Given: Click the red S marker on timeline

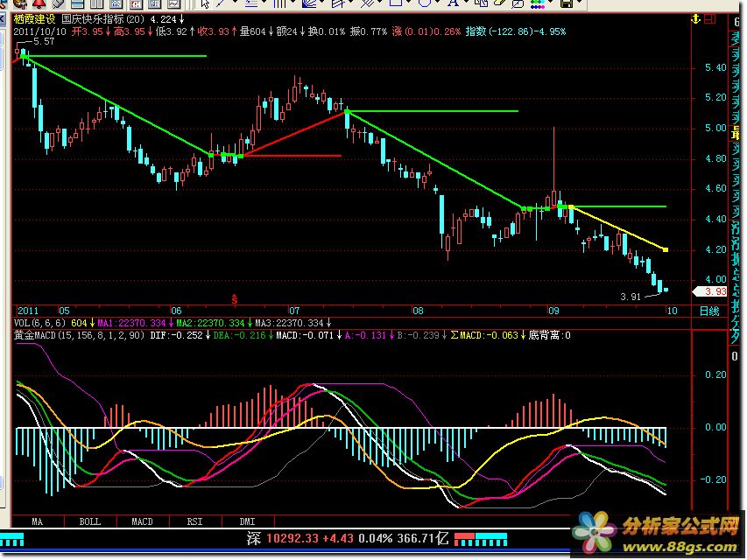Looking at the screenshot, I should point(235,299).
